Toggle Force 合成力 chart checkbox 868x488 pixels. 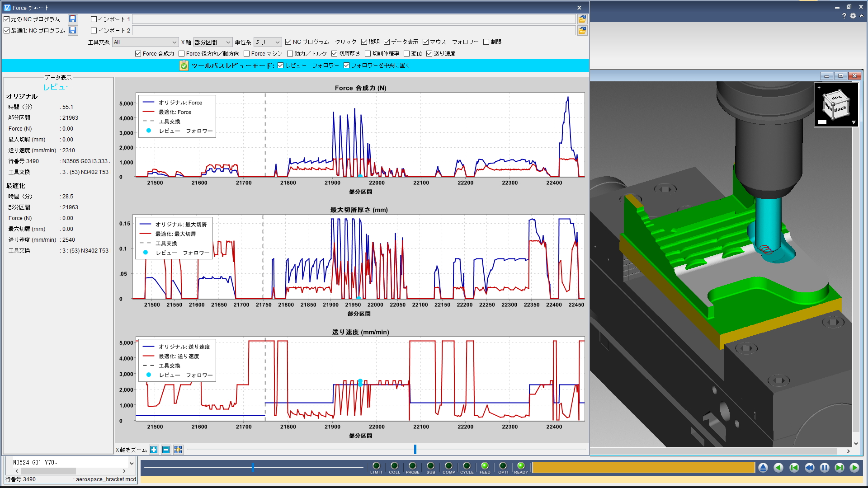[138, 53]
